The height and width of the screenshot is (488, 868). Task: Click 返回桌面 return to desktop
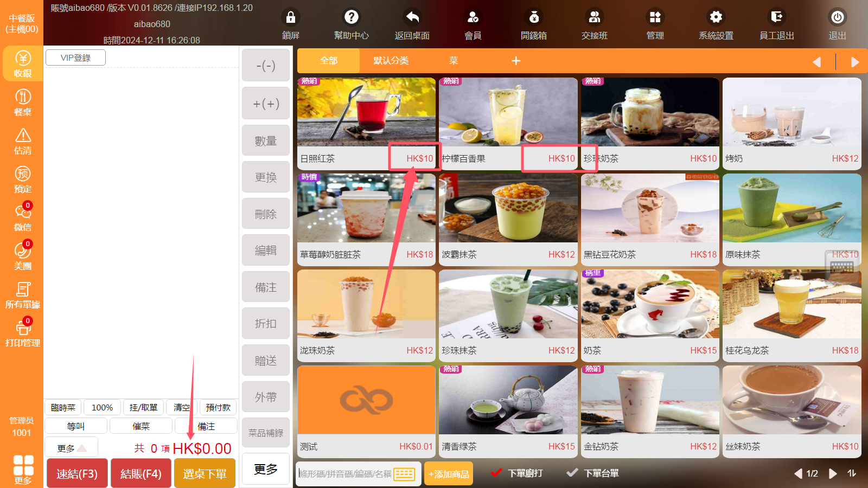point(412,24)
